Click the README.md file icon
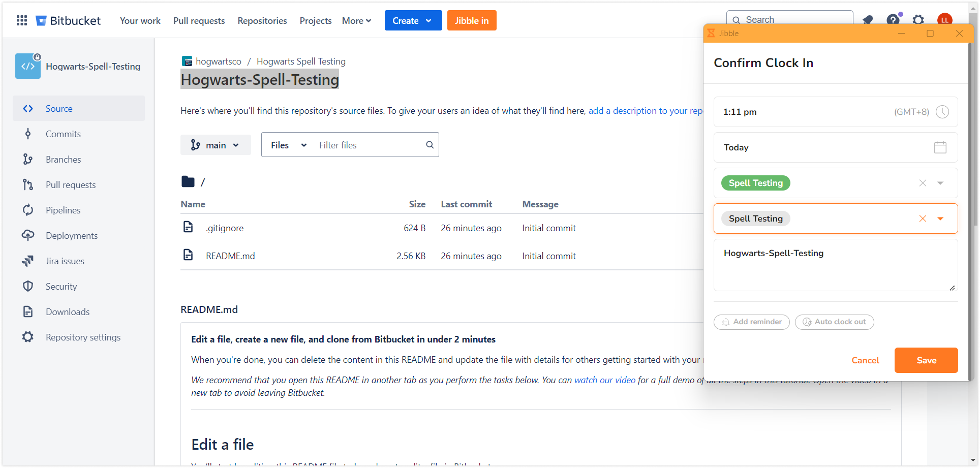The image size is (980, 468). (188, 255)
